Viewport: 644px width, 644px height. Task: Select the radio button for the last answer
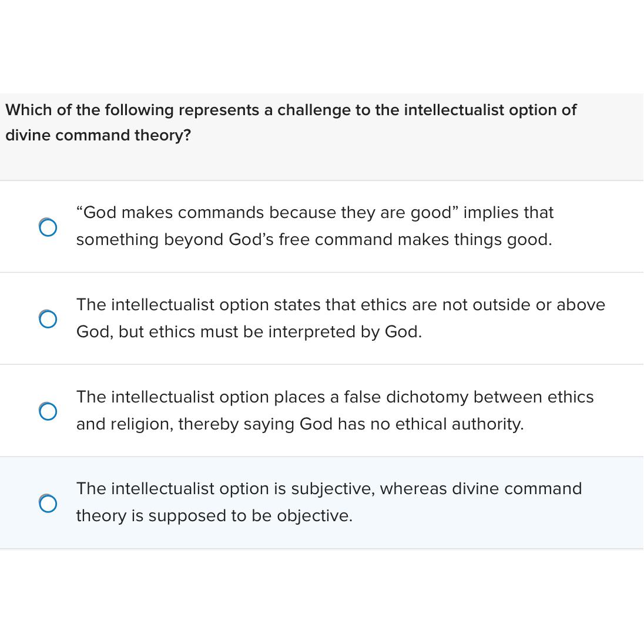tap(48, 504)
